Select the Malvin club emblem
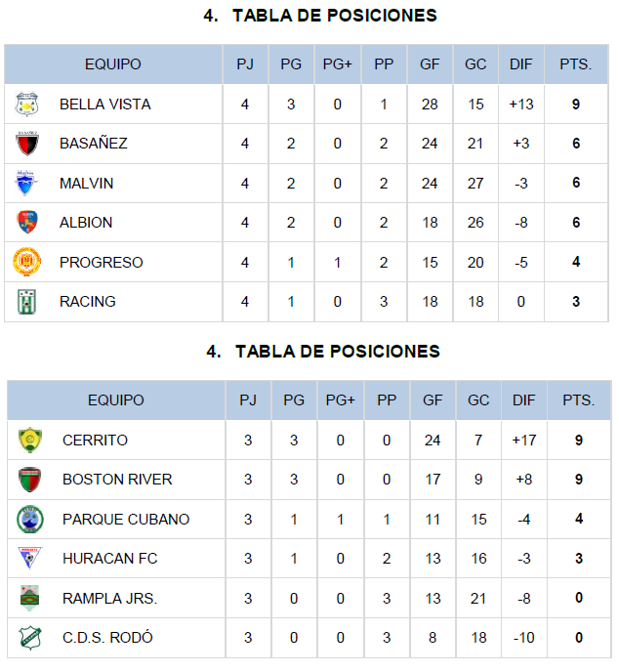This screenshot has height=672, width=619. (x=25, y=183)
